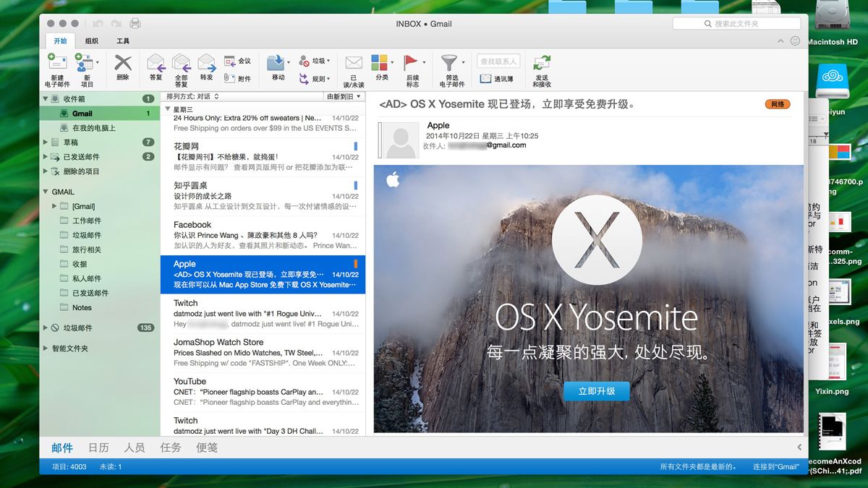Click the Macintosh HD desktop icon
This screenshot has height=488, width=868.
click(833, 14)
